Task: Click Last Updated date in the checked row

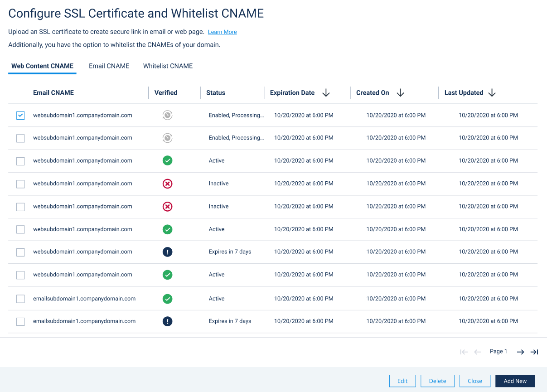Action: tap(488, 115)
